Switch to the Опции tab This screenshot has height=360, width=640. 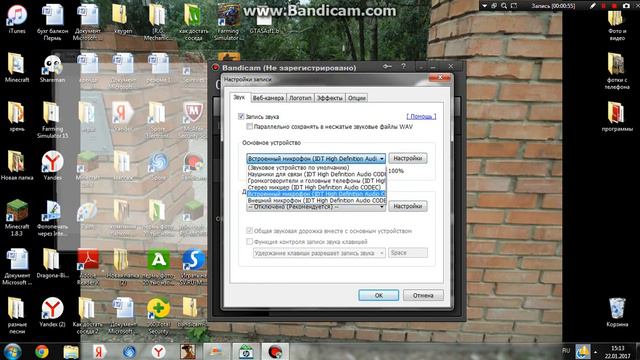tap(357, 98)
